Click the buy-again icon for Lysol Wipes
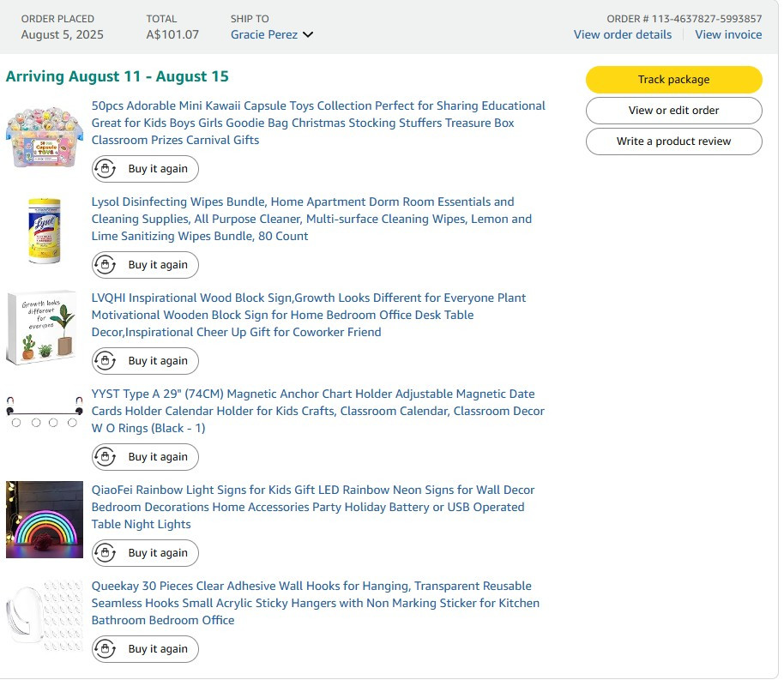Viewport: 784px width, 680px height. click(105, 265)
